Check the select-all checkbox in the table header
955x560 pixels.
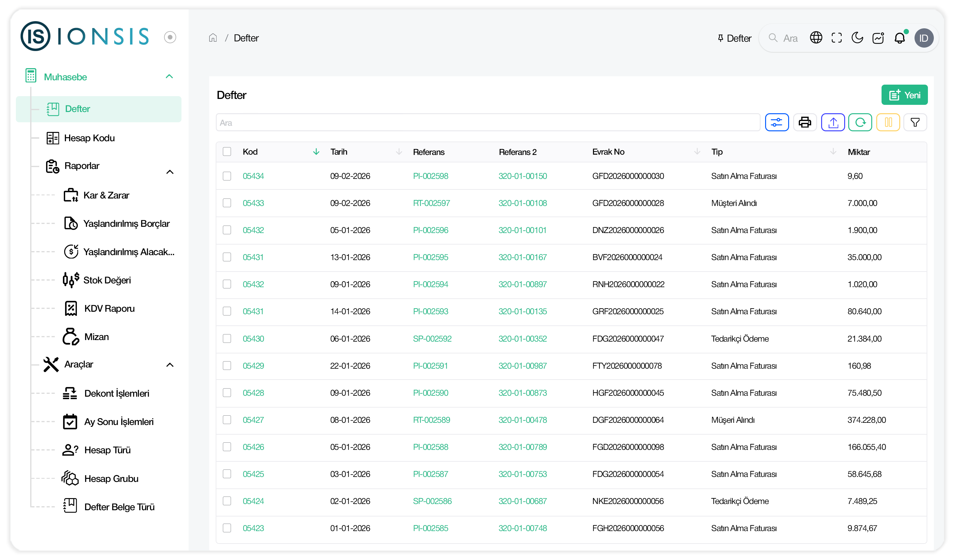pyautogui.click(x=227, y=152)
